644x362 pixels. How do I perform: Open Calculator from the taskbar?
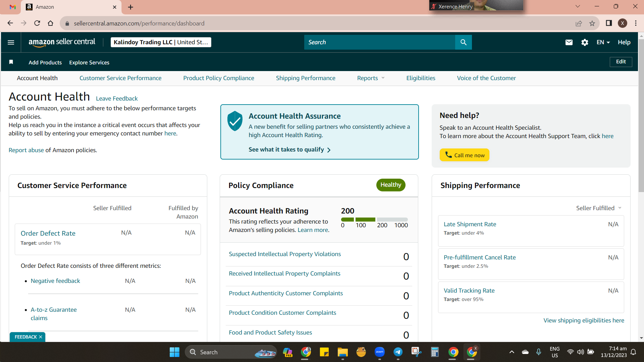click(435, 352)
